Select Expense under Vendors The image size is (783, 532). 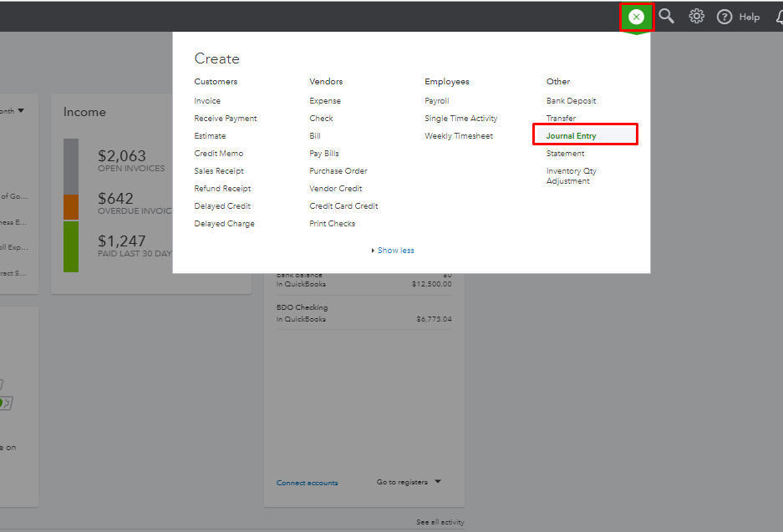coord(325,101)
